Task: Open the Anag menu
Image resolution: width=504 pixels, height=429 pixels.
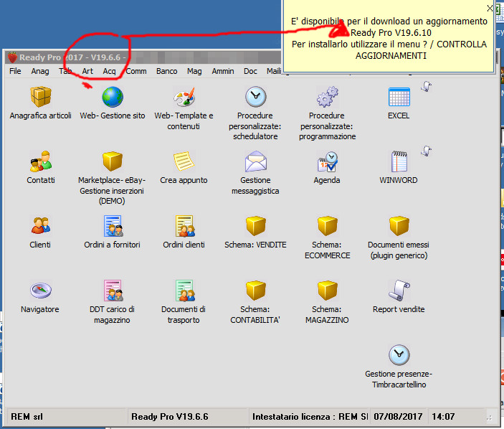Action: pyautogui.click(x=40, y=71)
